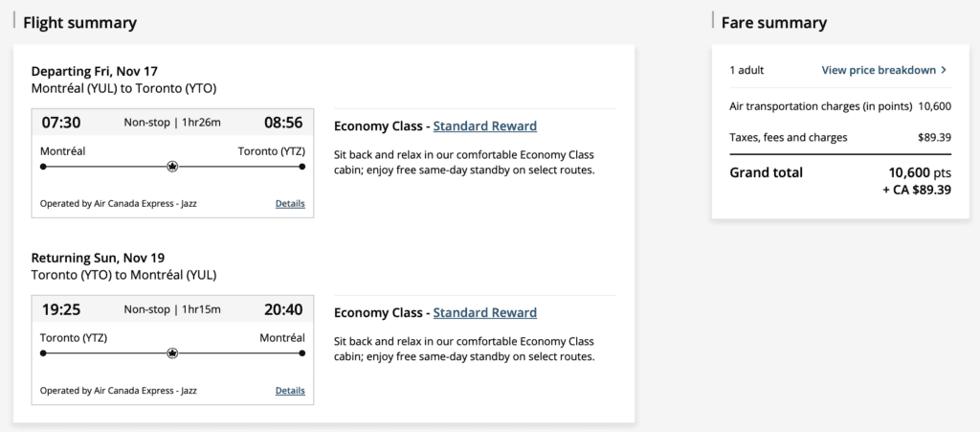The width and height of the screenshot is (980, 432).
Task: Click the Grand total label
Action: point(766,172)
